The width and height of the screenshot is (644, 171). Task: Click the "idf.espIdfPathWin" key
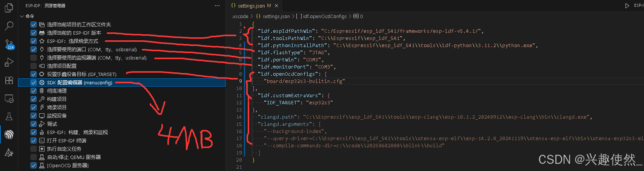(x=286, y=31)
